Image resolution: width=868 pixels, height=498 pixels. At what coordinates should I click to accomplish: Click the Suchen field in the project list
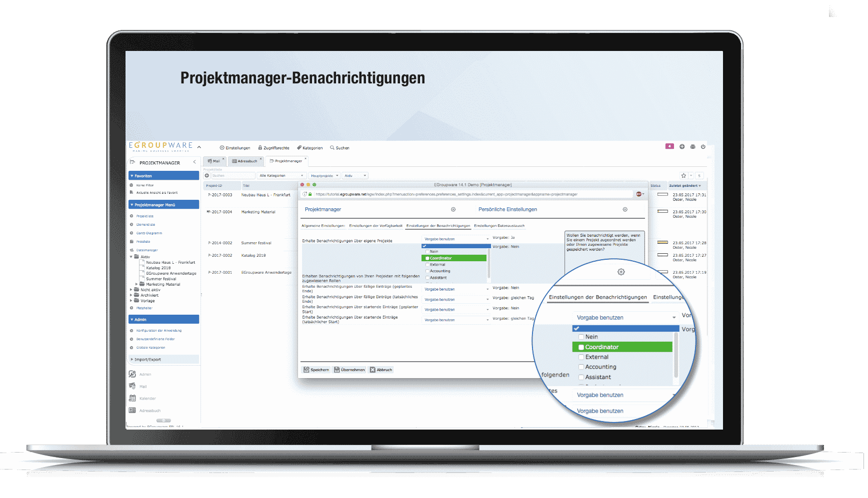[x=232, y=176]
